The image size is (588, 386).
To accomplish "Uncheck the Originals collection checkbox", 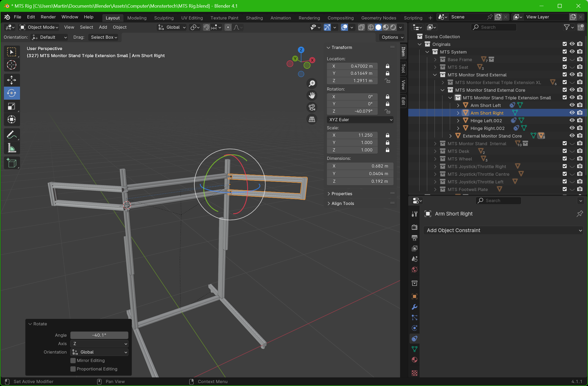I will [x=565, y=44].
